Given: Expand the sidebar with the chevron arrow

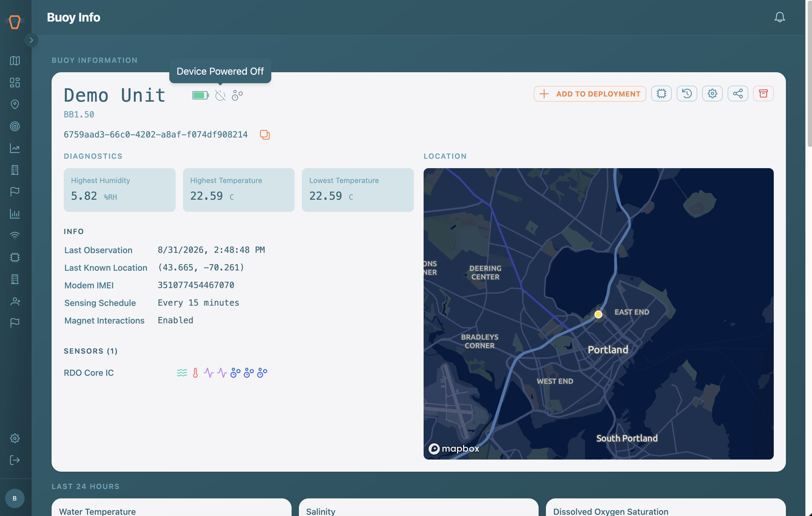Looking at the screenshot, I should pos(31,40).
